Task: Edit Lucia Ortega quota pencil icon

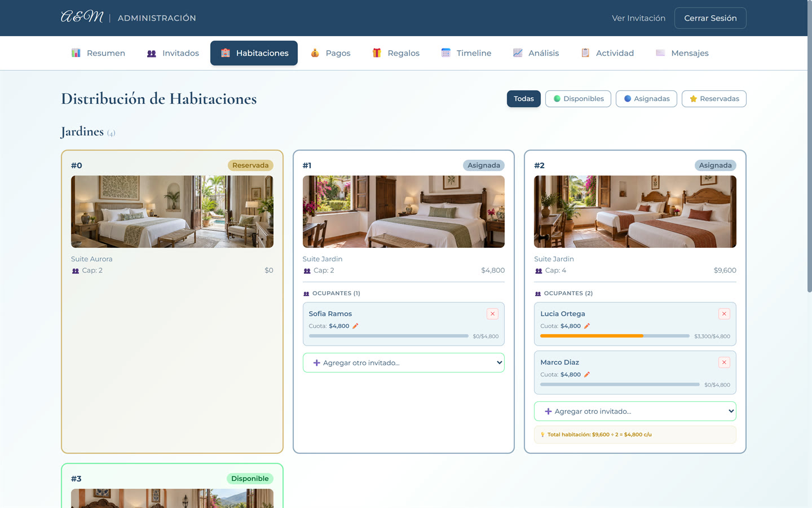Action: coord(587,326)
